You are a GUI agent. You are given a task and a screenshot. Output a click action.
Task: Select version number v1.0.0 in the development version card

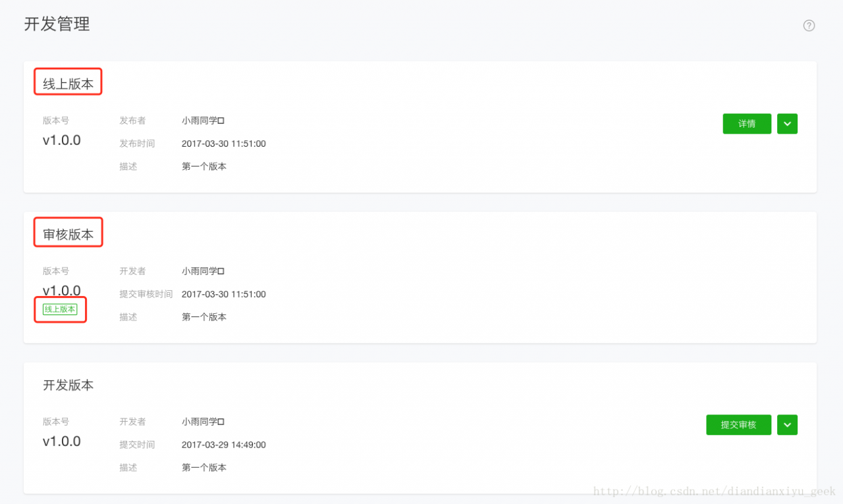61,441
